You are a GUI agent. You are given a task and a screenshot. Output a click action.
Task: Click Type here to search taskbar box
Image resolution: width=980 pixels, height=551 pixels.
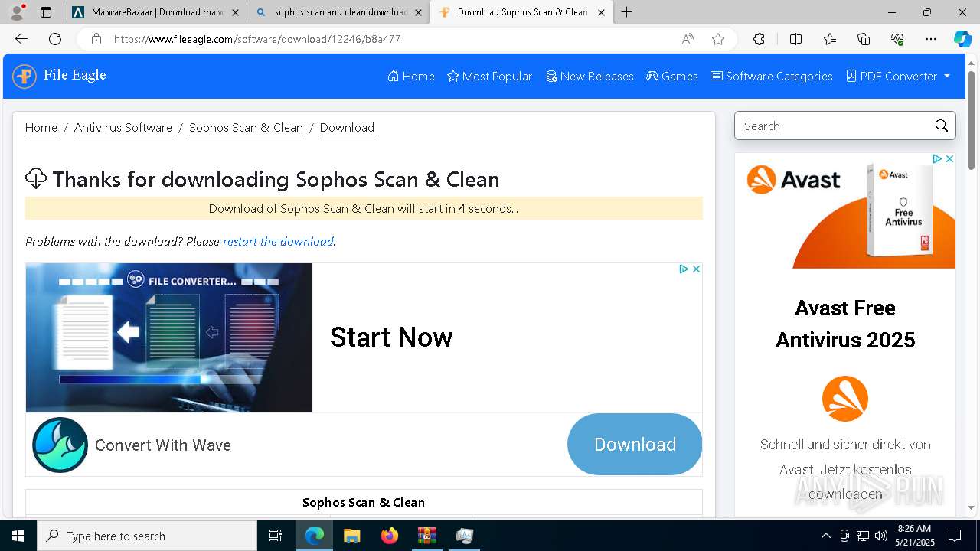coord(147,536)
